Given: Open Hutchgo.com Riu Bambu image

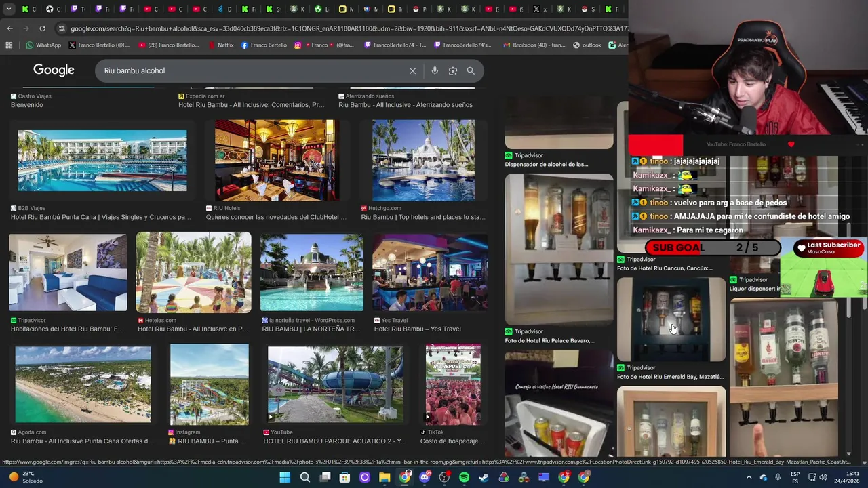Looking at the screenshot, I should [x=424, y=161].
